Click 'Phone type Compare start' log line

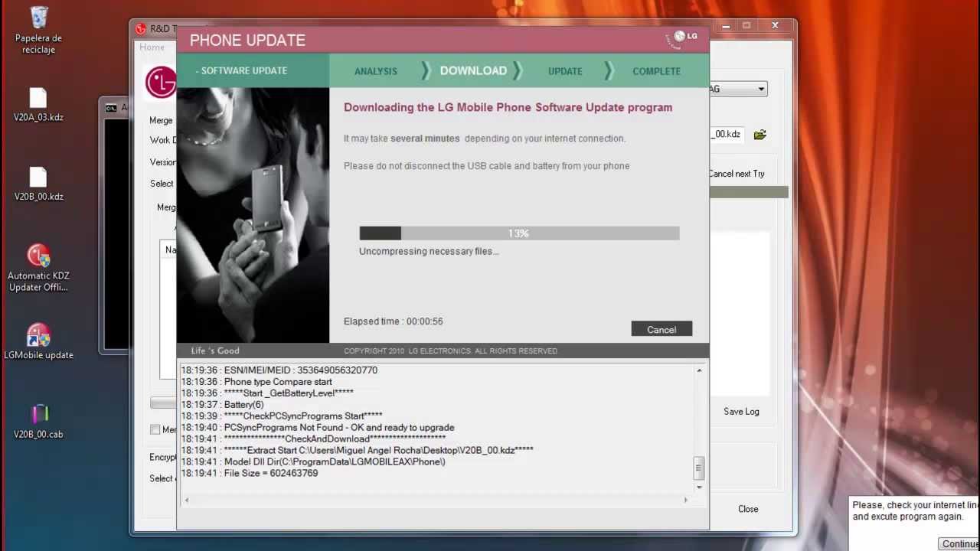click(256, 382)
